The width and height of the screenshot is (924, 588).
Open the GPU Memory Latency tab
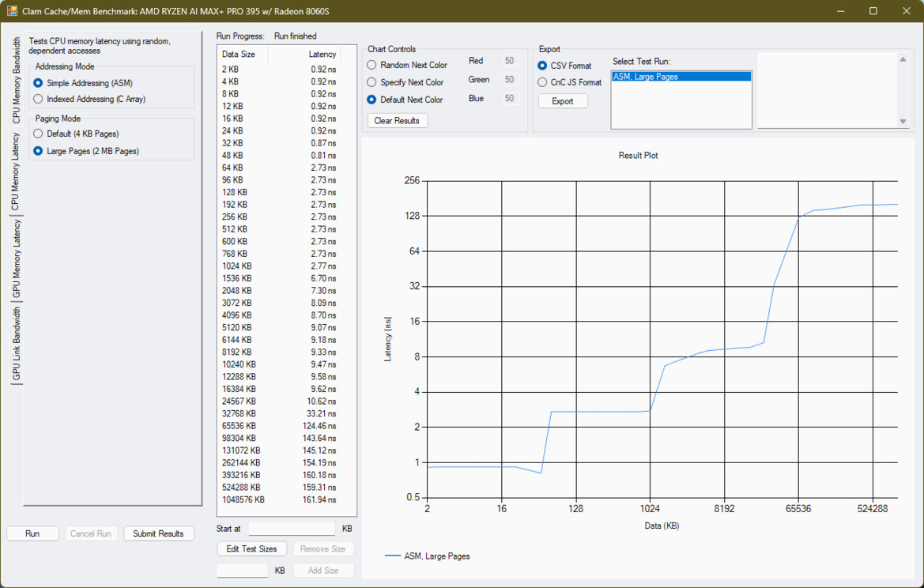click(x=16, y=259)
